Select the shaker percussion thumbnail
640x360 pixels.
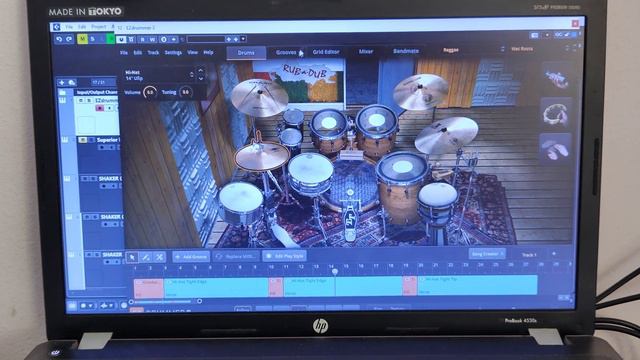pyautogui.click(x=556, y=78)
